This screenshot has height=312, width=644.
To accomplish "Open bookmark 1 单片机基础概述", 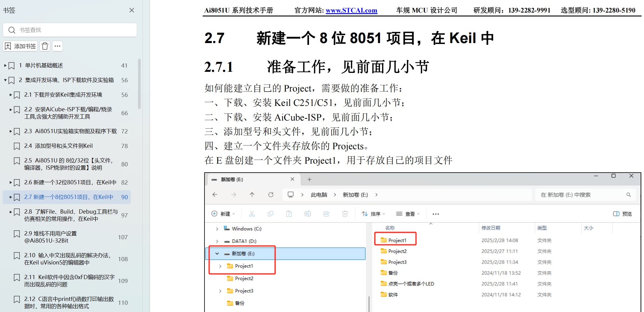I will tap(41, 65).
